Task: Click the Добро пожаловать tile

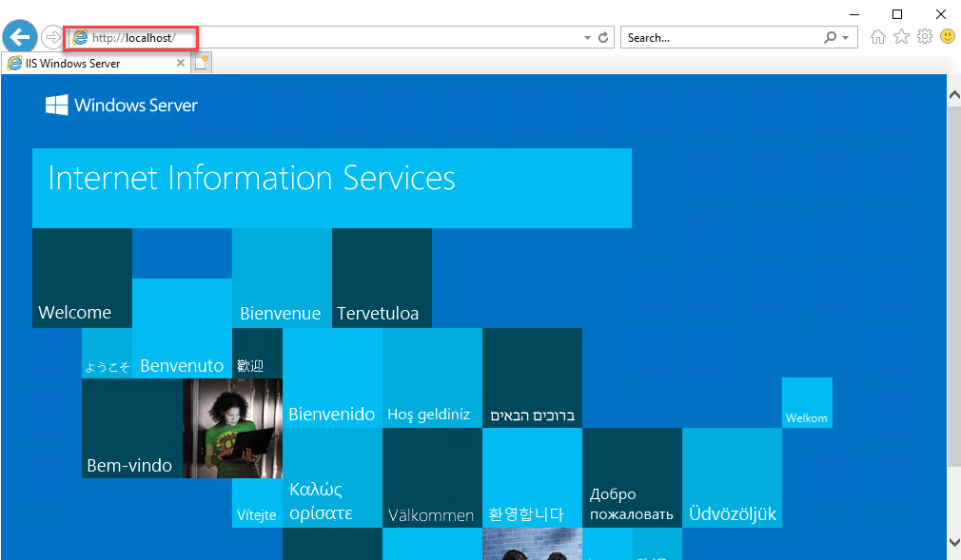Action: (x=632, y=478)
